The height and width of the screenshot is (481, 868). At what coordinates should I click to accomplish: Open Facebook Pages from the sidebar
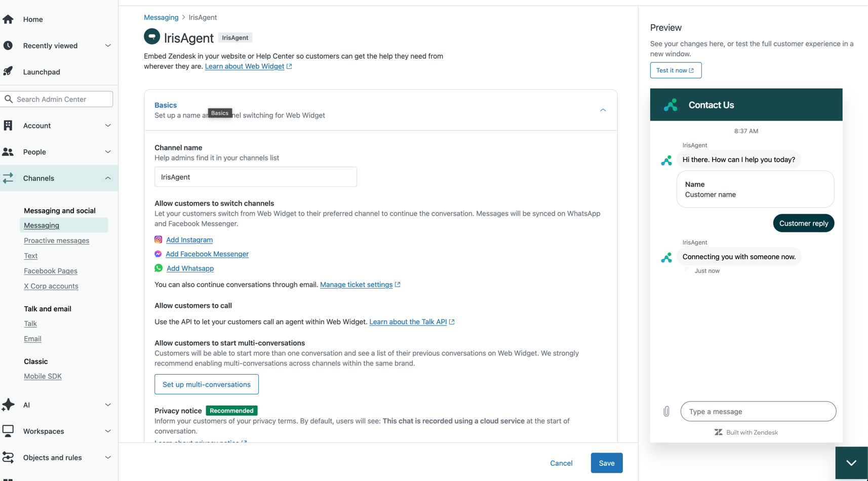coord(50,271)
